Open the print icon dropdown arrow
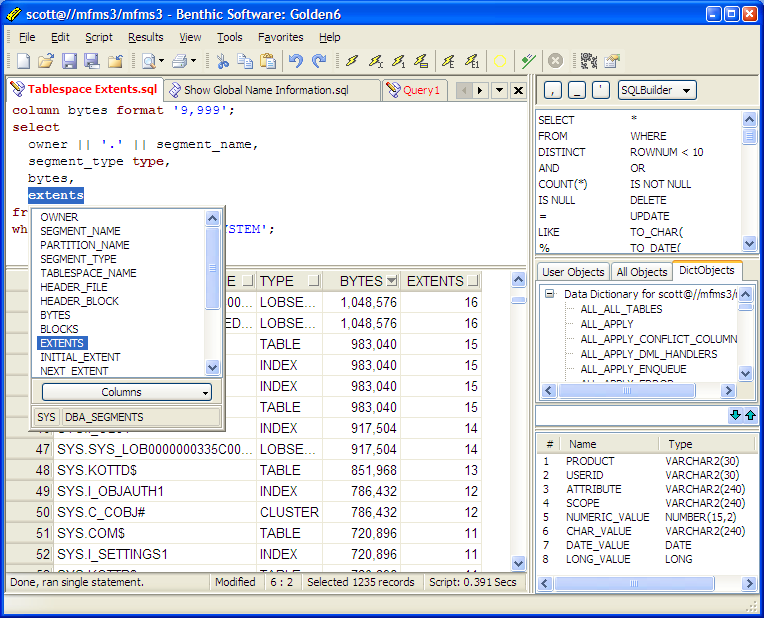764x618 pixels. [x=194, y=62]
